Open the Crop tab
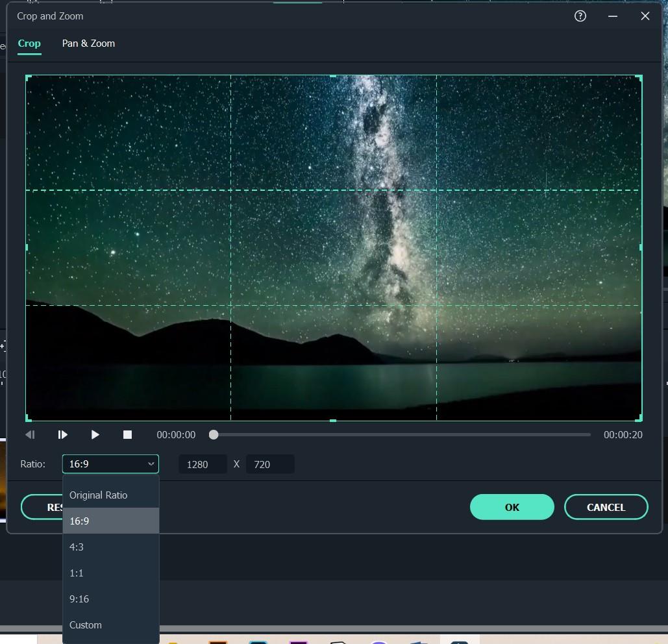 coord(29,43)
